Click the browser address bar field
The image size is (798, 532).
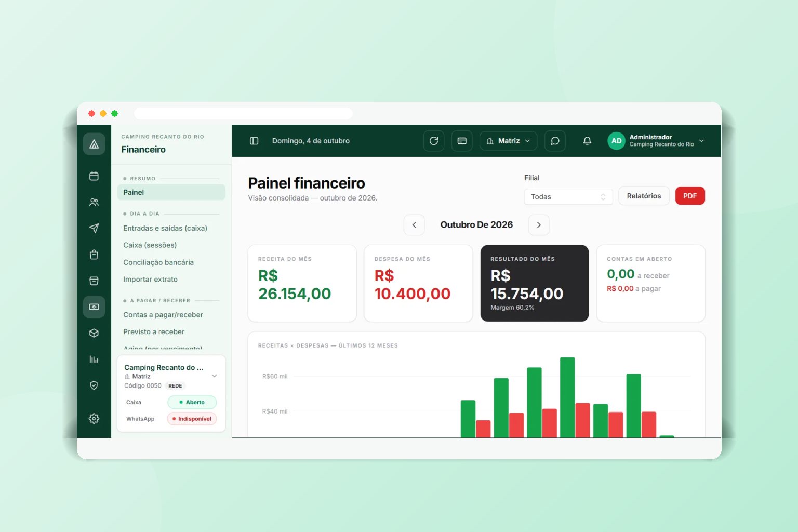[x=243, y=114]
